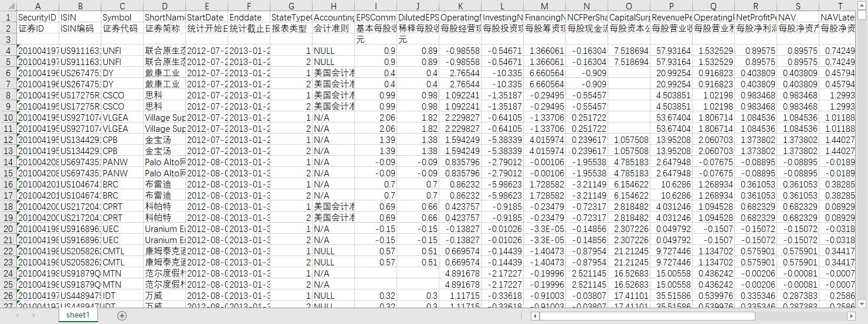Select 思科 cell in row 8

(x=164, y=95)
